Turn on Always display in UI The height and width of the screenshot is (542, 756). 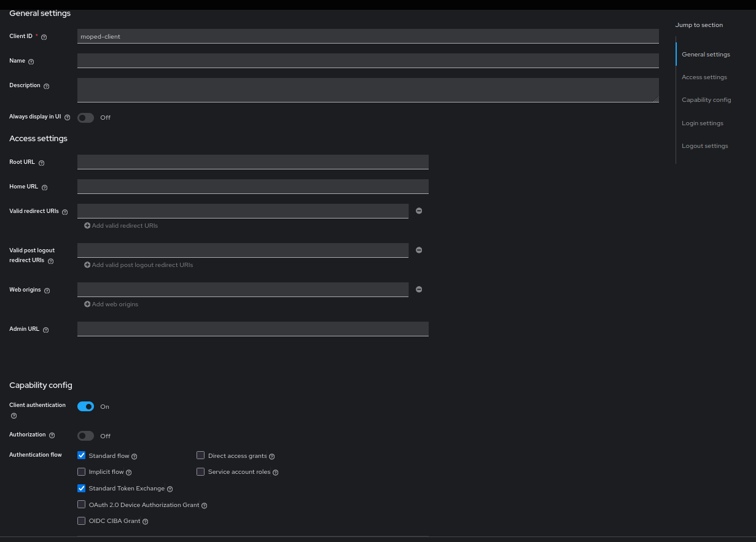(x=85, y=117)
